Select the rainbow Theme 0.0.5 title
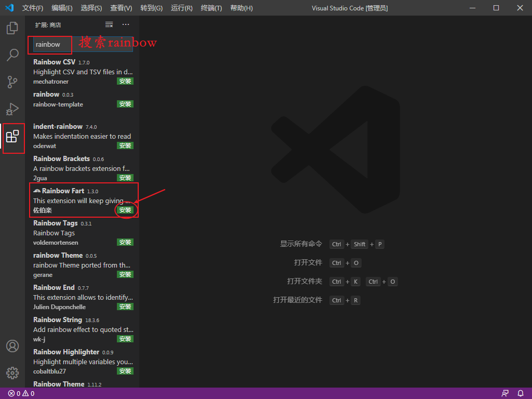 click(58, 256)
